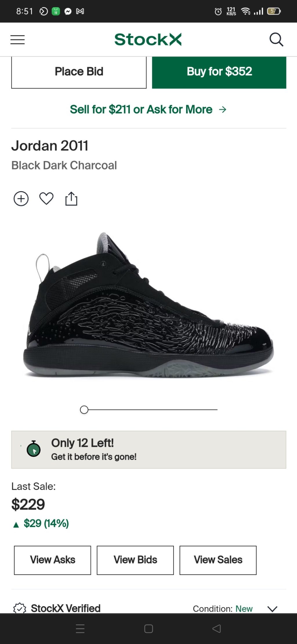Image resolution: width=297 pixels, height=644 pixels.
Task: Click the Place Bid button
Action: [x=79, y=72]
